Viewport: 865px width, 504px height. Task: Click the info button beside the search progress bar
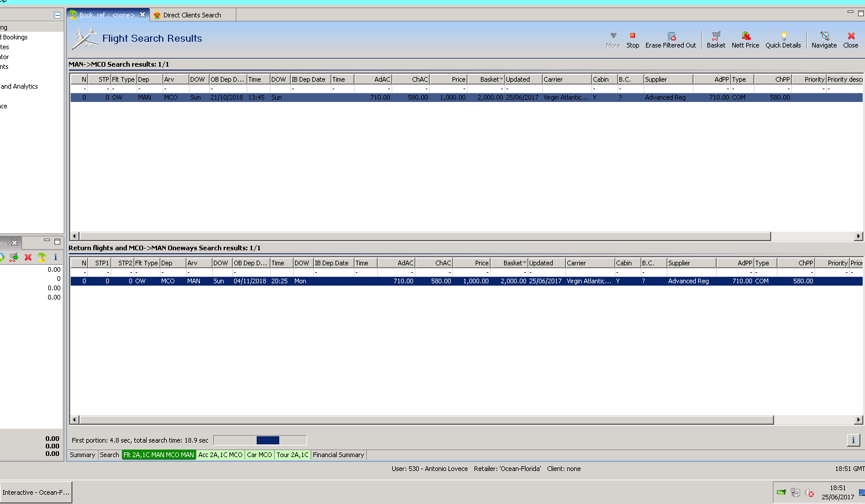853,440
